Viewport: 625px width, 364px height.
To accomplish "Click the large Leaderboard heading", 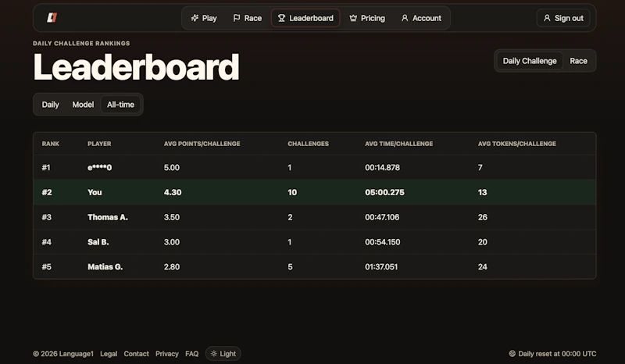I will [136, 67].
